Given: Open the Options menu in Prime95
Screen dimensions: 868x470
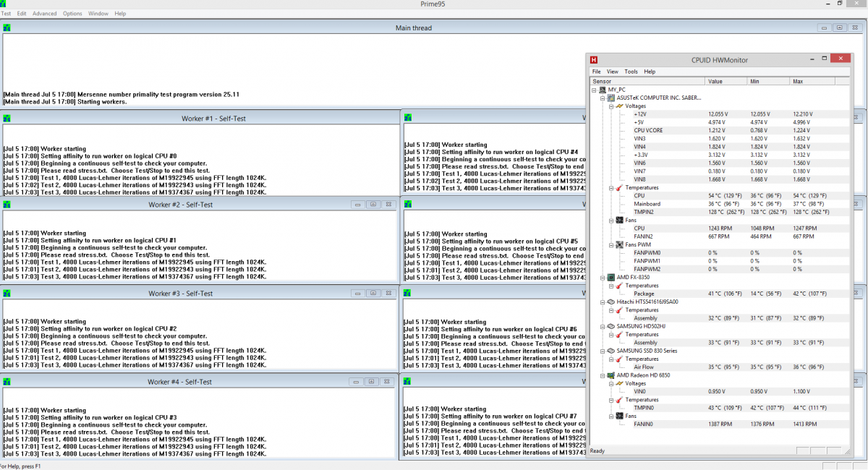Looking at the screenshot, I should [x=72, y=14].
